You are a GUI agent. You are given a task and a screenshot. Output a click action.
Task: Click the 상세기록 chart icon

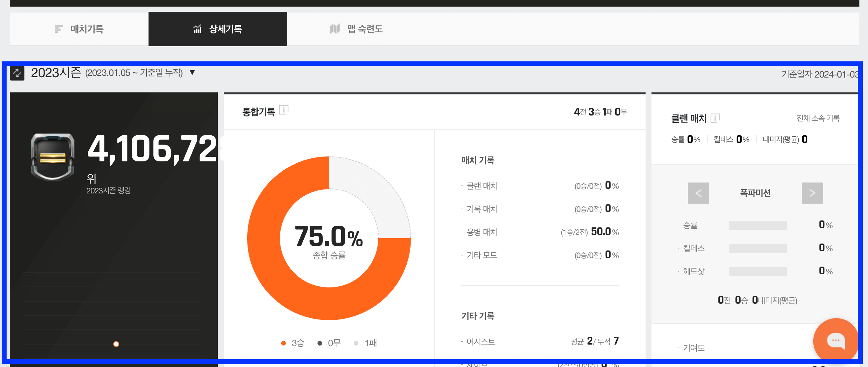tap(197, 29)
